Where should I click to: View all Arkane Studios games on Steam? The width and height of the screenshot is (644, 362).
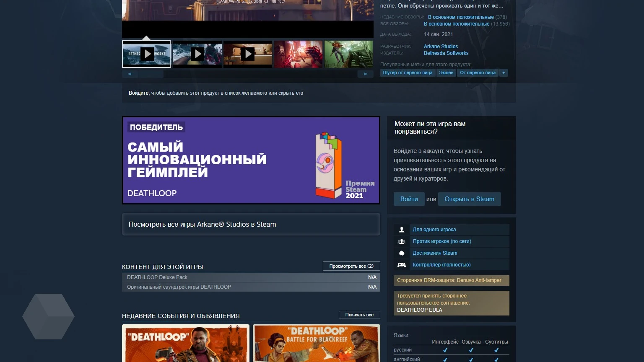tap(251, 224)
